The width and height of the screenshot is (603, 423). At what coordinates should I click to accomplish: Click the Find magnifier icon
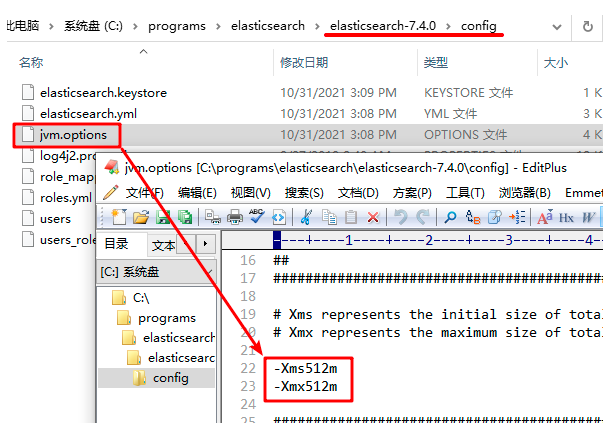tap(450, 218)
